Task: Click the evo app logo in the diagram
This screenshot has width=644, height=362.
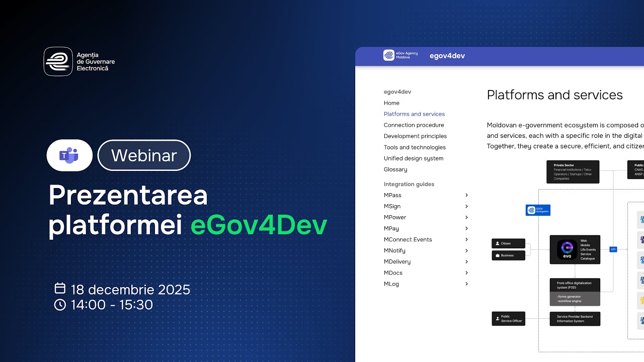Action: click(567, 249)
